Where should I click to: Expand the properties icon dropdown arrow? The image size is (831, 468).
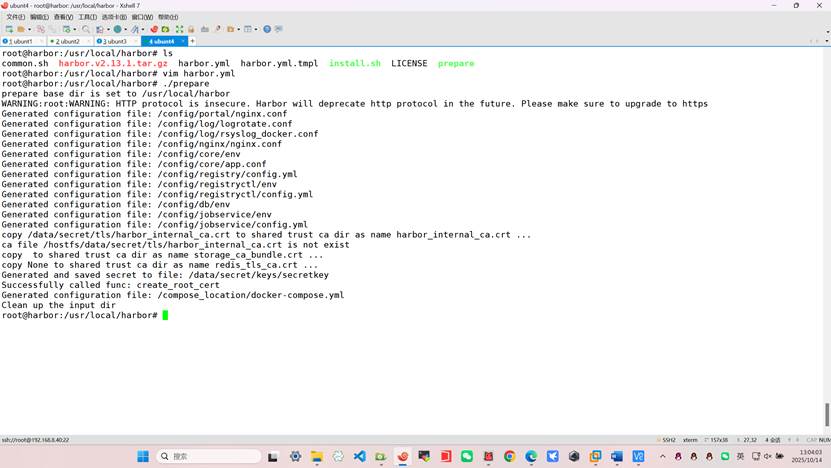(108, 29)
